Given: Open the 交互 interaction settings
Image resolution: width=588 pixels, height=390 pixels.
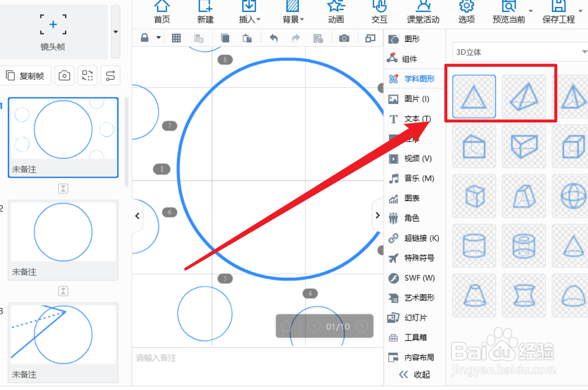Looking at the screenshot, I should (379, 12).
